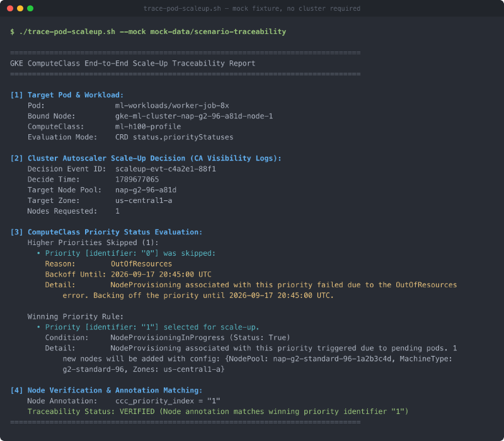The height and width of the screenshot is (441, 504).
Task: Click ComputeClass value 'ml-h100-profile'
Action: click(x=148, y=127)
